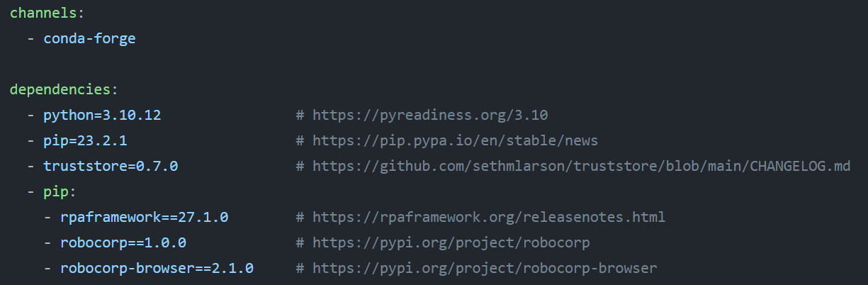Click the truststore=0.7.0 dependency
This screenshot has width=868, height=285.
[x=111, y=166]
